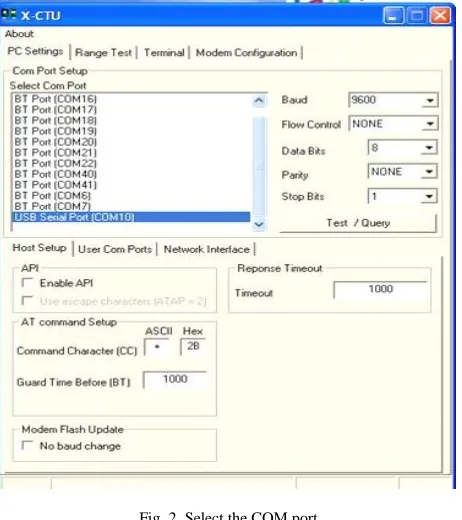Toggle Use escape characters (ATAP = 2) checkbox
This screenshot has height=520, width=462.
tap(27, 301)
